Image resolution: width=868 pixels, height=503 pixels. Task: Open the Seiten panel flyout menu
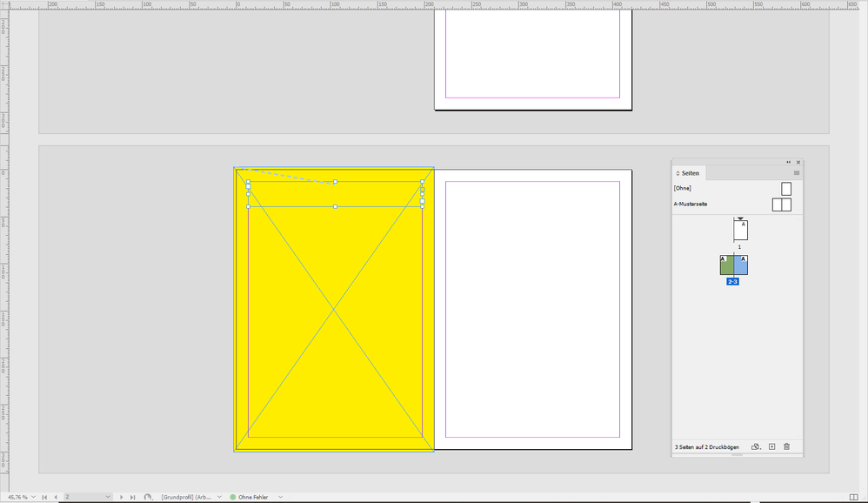point(797,173)
